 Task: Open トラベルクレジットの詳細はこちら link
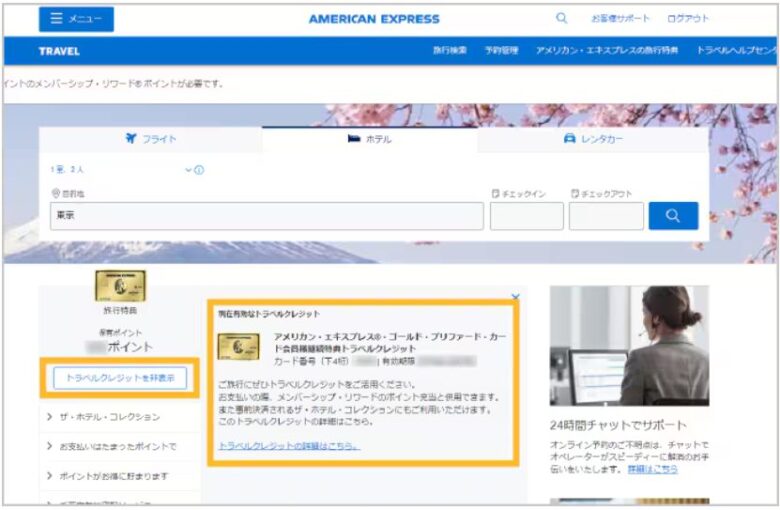[289, 446]
